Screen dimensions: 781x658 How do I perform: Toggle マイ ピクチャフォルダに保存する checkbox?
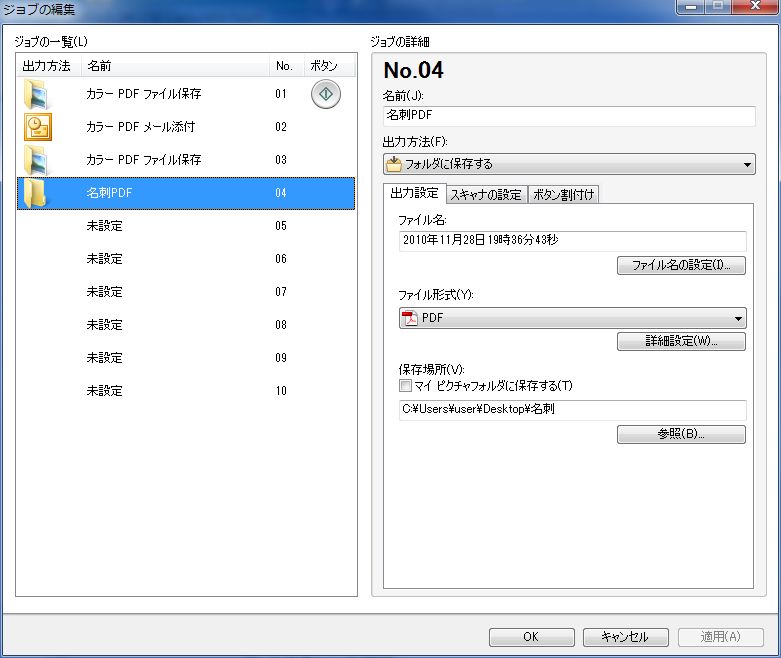pyautogui.click(x=405, y=386)
